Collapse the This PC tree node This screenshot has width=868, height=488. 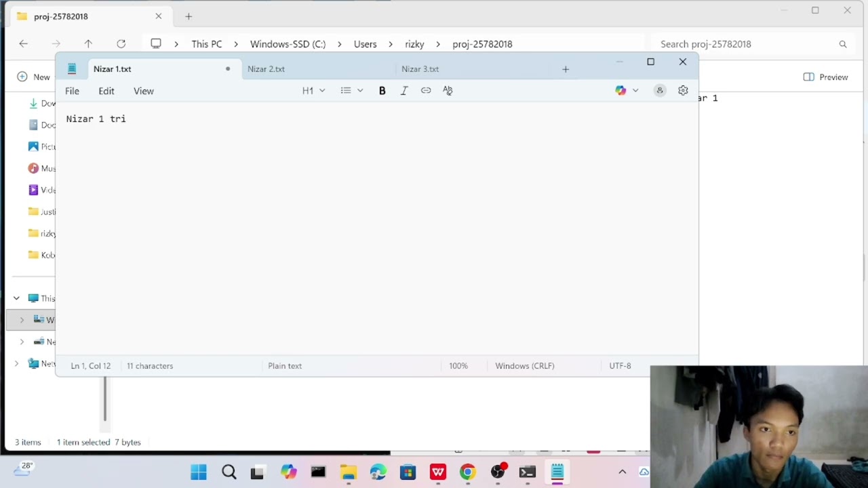16,298
